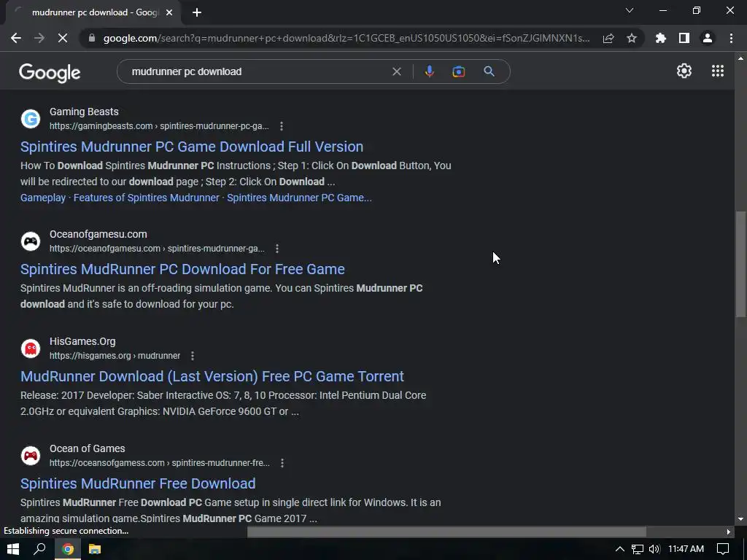Open Spintires Mudrunner PC Game Download Full Version

(192, 147)
